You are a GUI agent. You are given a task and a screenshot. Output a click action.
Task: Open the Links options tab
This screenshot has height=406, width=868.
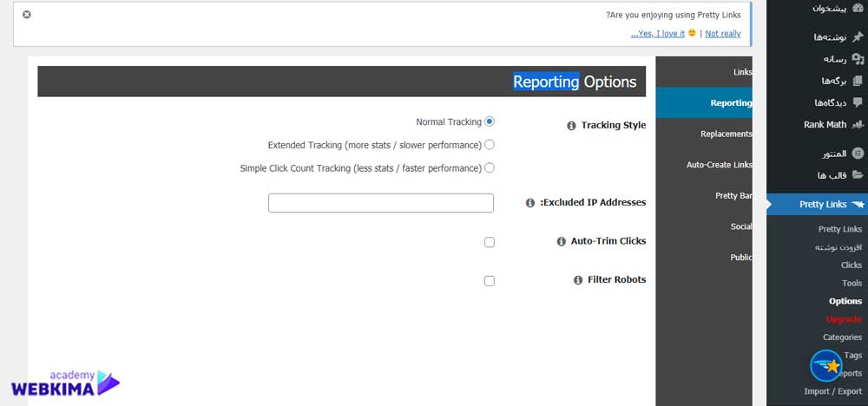point(704,72)
